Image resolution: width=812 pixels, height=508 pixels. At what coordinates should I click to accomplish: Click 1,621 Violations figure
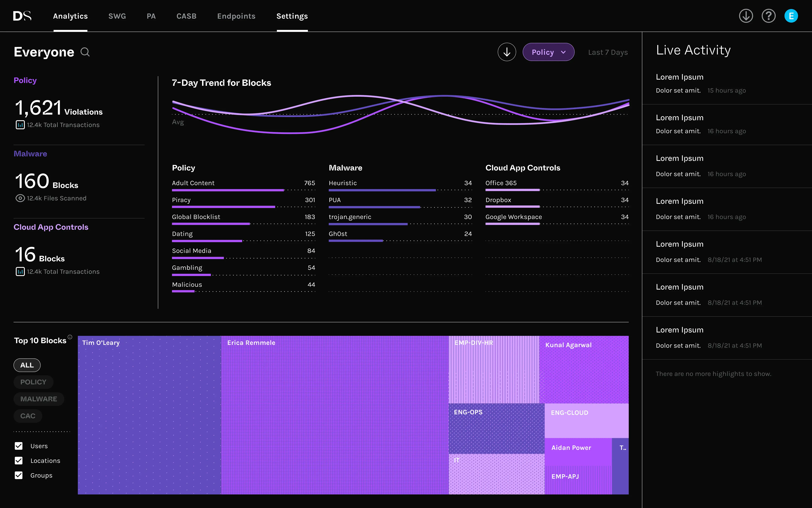click(59, 108)
